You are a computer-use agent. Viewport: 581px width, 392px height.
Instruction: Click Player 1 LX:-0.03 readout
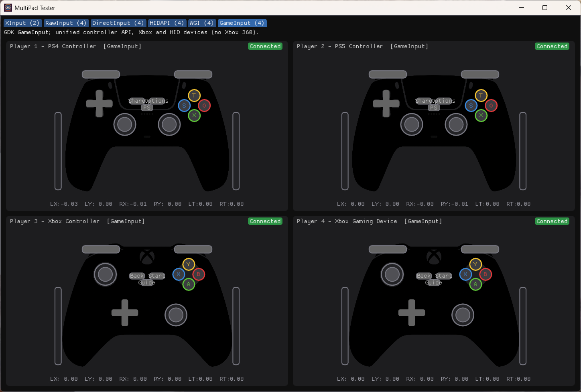[64, 204]
